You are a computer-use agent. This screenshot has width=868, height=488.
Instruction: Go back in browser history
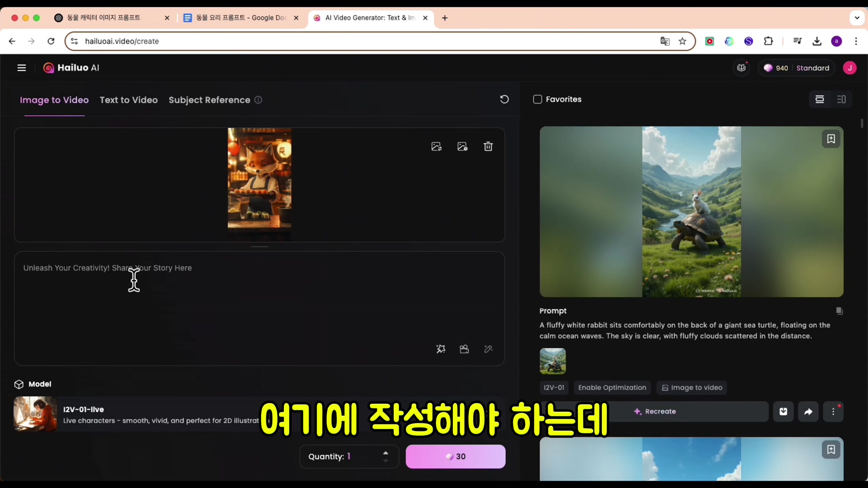pos(12,41)
